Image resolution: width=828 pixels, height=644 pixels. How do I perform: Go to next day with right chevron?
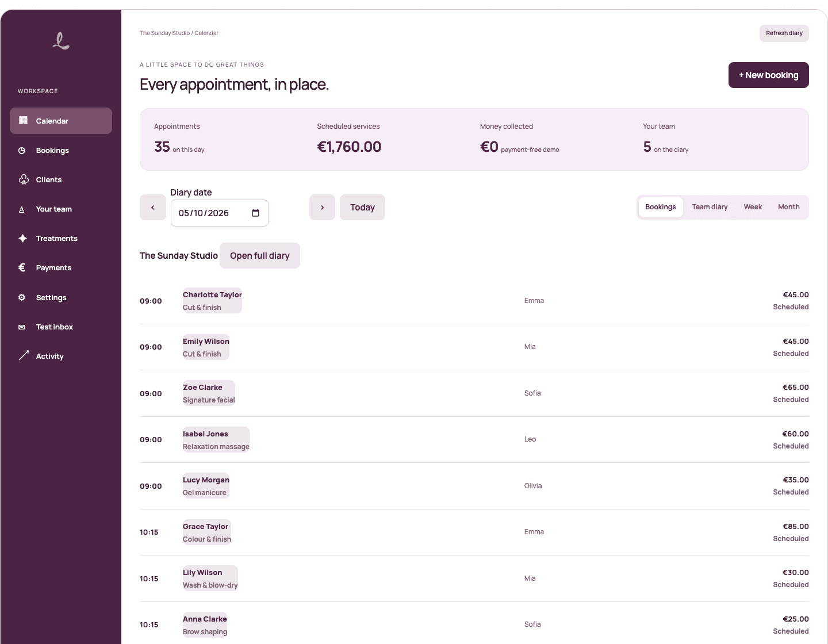click(322, 208)
